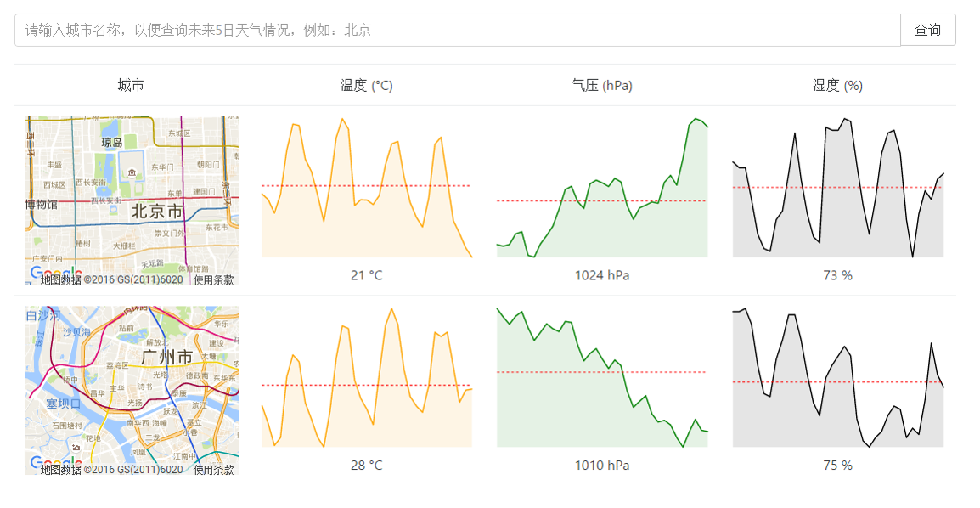Viewport: 980px width, 508px height.
Task: Open the Beijing map thumbnail
Action: (x=132, y=201)
